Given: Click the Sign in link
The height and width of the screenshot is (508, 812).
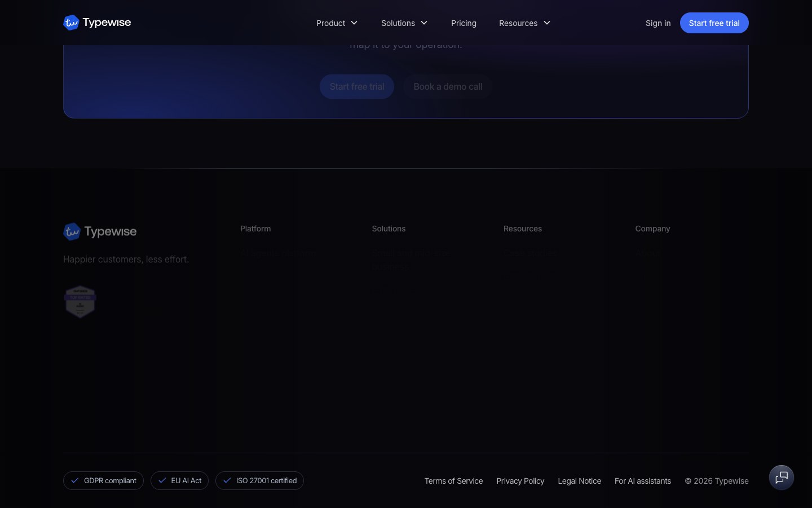Looking at the screenshot, I should 658,23.
